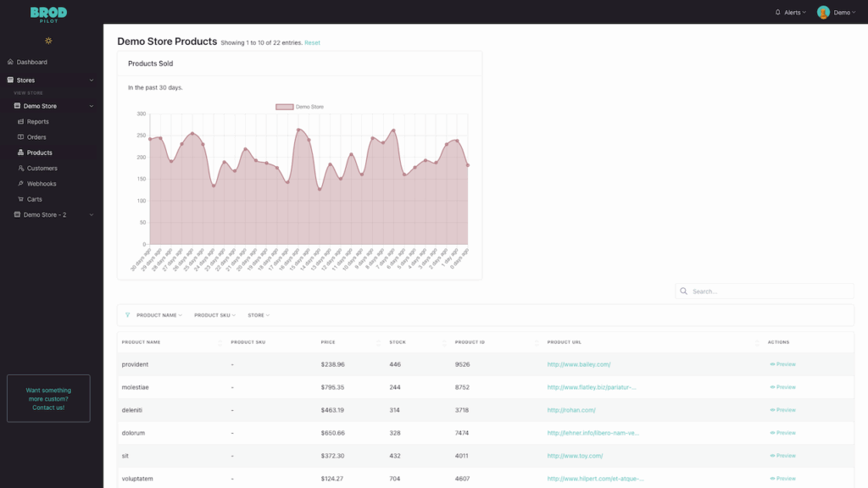The image size is (868, 488).
Task: Click the Dashboard home icon
Action: click(x=10, y=62)
